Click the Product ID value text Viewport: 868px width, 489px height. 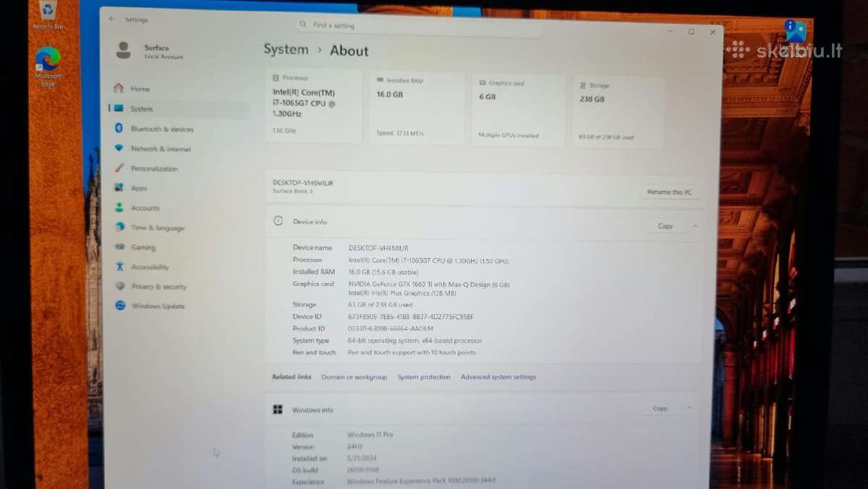click(x=391, y=328)
